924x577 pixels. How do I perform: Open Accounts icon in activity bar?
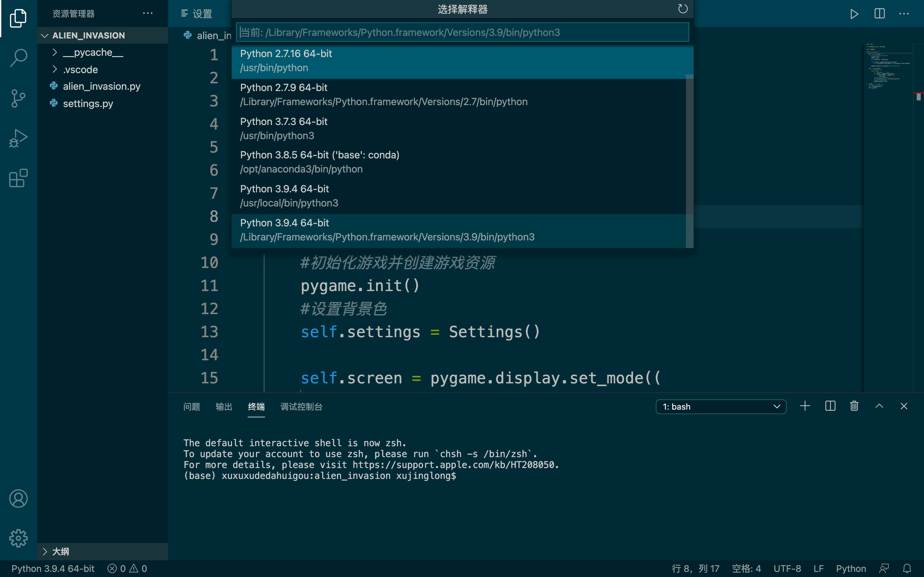(18, 498)
